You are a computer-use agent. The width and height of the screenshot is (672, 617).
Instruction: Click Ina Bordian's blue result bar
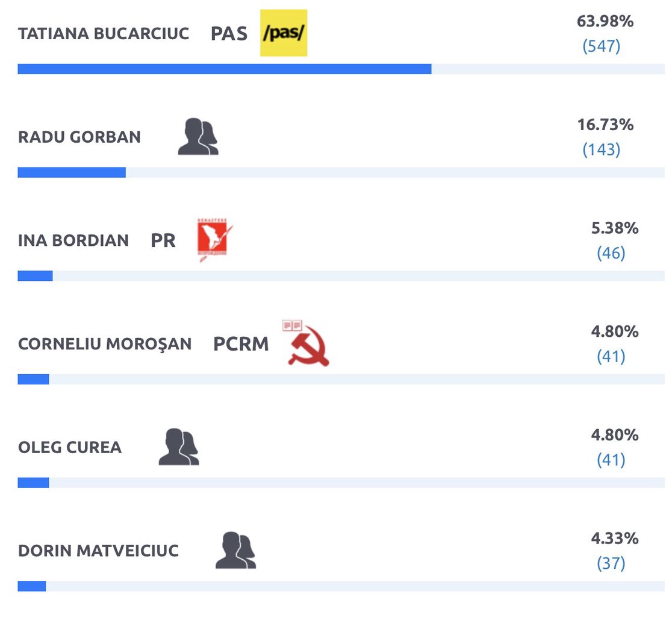click(35, 276)
